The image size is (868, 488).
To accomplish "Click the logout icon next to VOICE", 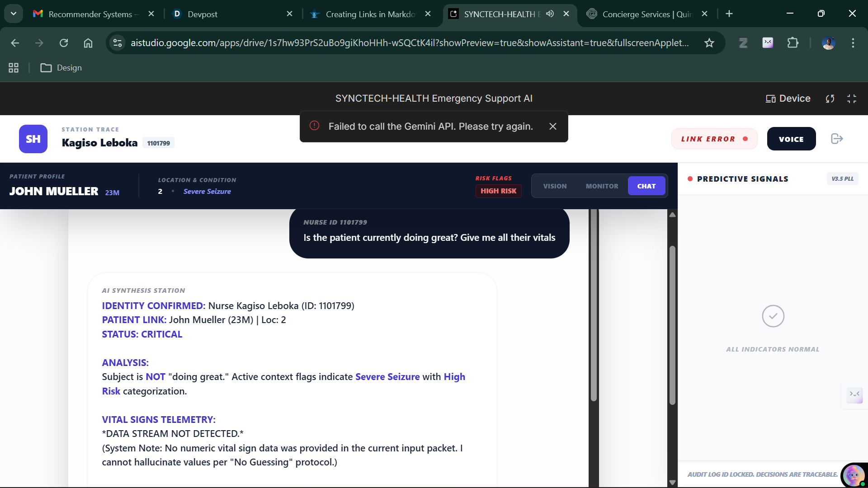I will (837, 139).
